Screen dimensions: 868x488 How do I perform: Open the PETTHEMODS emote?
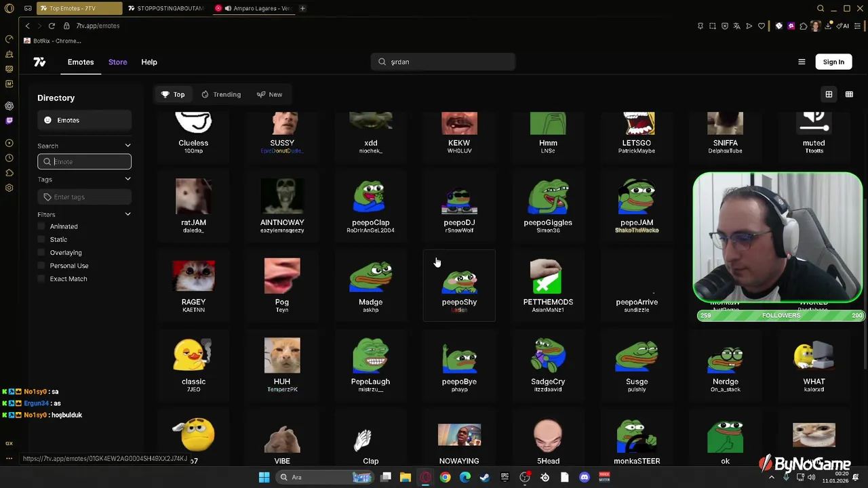click(x=548, y=285)
